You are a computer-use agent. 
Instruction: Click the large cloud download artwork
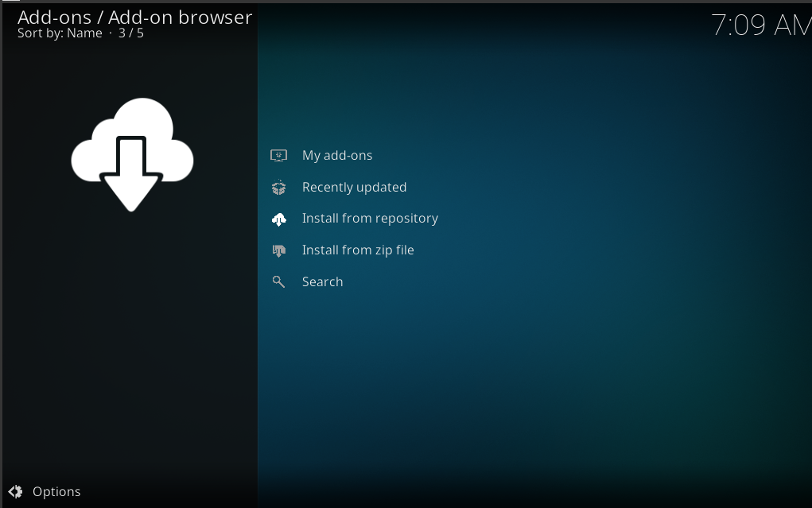coord(132,154)
